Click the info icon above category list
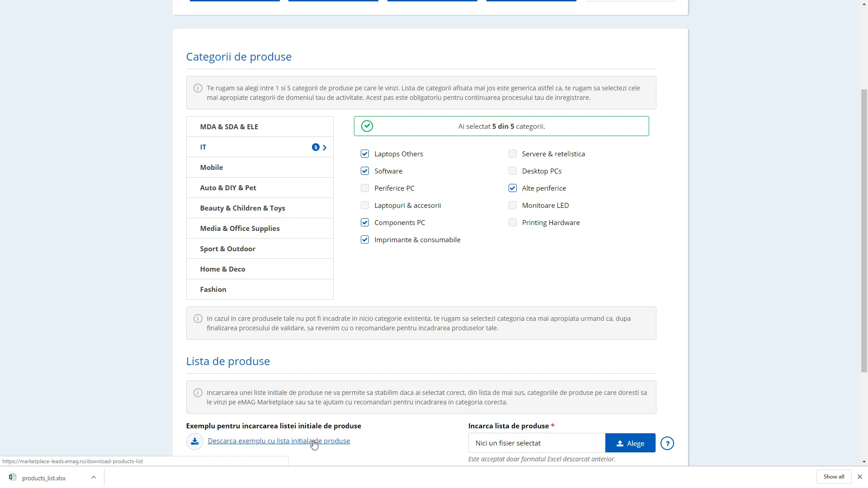Viewport: 868px width, 488px height. pyautogui.click(x=198, y=88)
